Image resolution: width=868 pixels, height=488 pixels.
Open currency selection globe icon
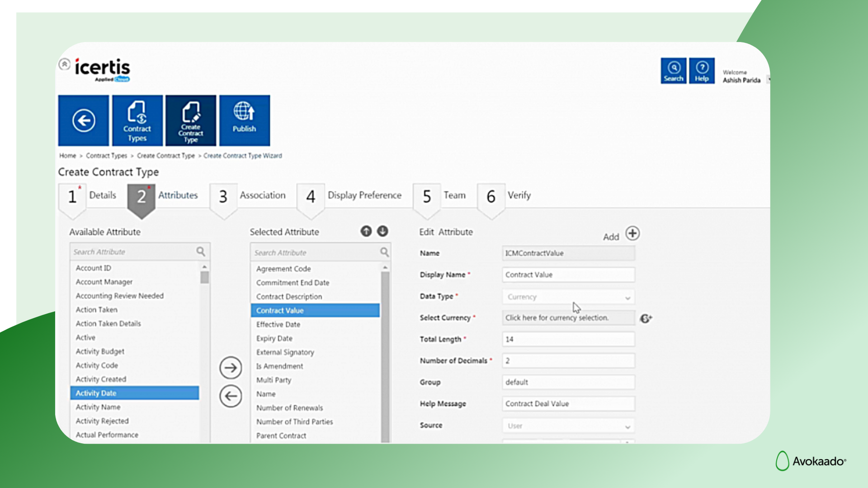(646, 319)
